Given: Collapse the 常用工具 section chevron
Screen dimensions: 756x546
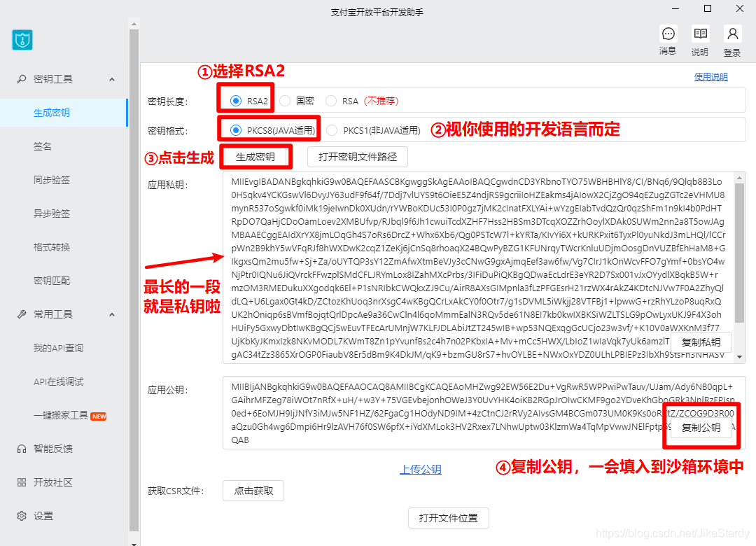Looking at the screenshot, I should (x=112, y=314).
